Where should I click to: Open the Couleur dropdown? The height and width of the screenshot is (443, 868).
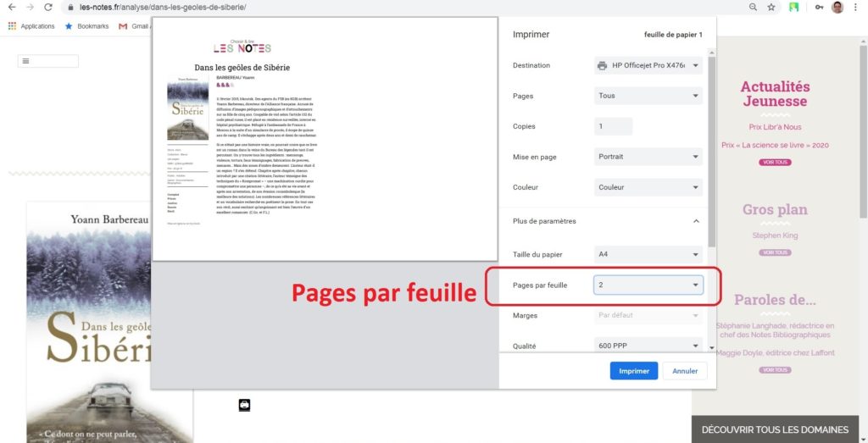(648, 187)
